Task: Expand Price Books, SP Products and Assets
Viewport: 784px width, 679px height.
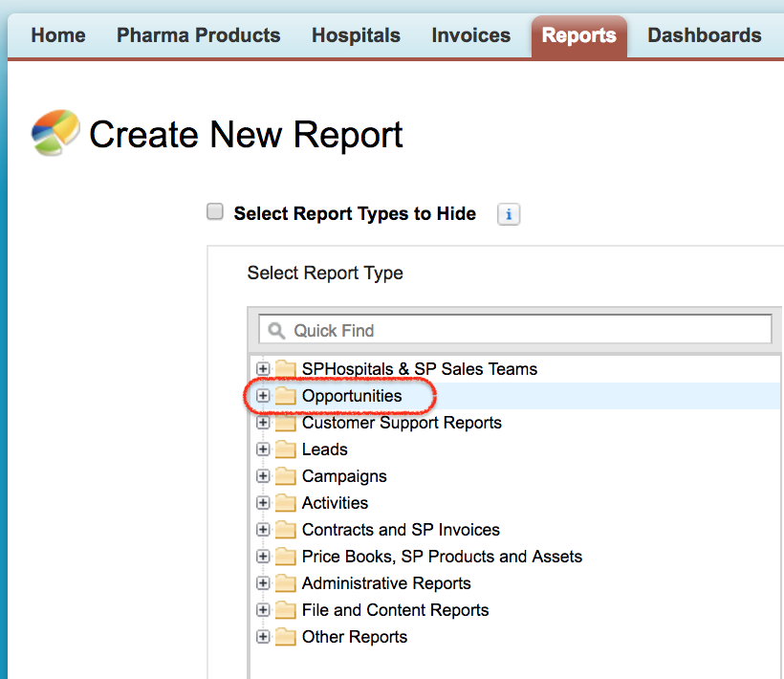Action: 263,557
